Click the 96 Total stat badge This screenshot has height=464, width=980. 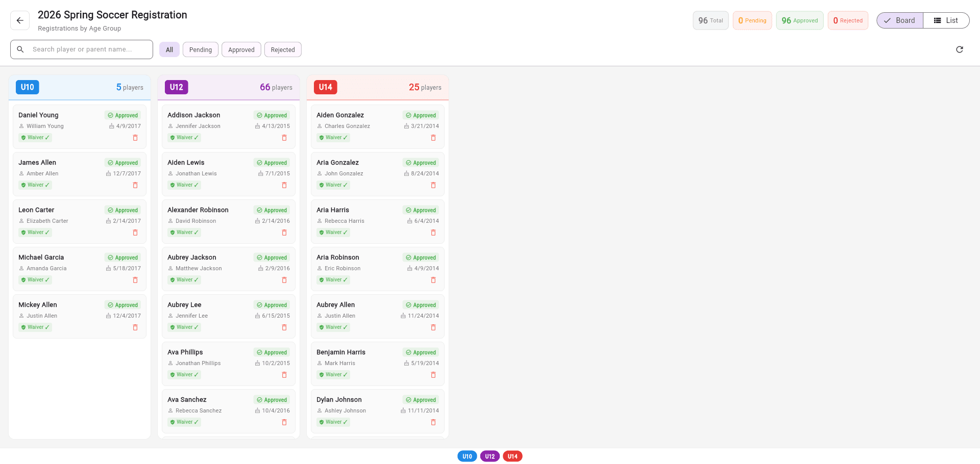point(710,20)
